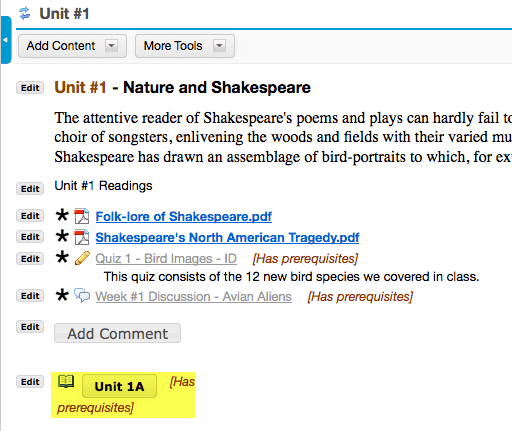Open the More Tools button

pos(185,46)
